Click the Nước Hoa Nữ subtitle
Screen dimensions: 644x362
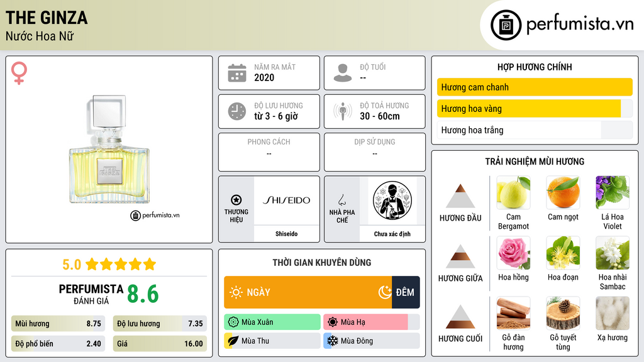point(40,36)
